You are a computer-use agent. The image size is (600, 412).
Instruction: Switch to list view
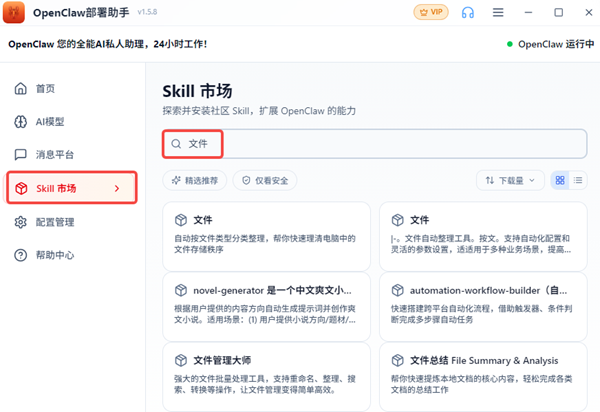(578, 180)
